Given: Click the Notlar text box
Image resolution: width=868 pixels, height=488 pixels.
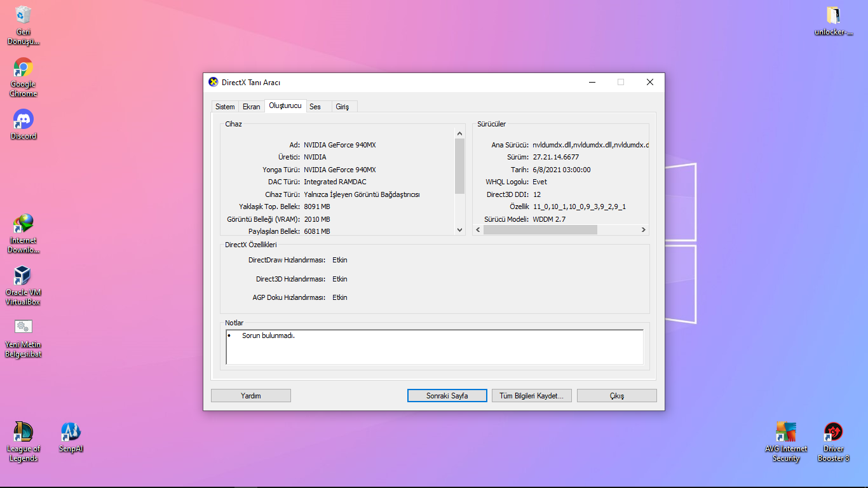Looking at the screenshot, I should coord(435,347).
